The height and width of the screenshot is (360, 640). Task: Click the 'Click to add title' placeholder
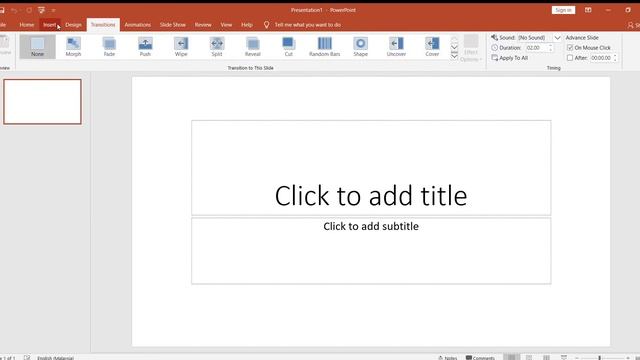click(371, 168)
